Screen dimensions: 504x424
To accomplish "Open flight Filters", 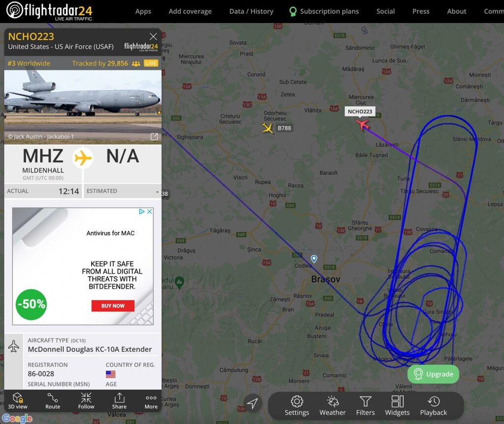I will point(366,406).
